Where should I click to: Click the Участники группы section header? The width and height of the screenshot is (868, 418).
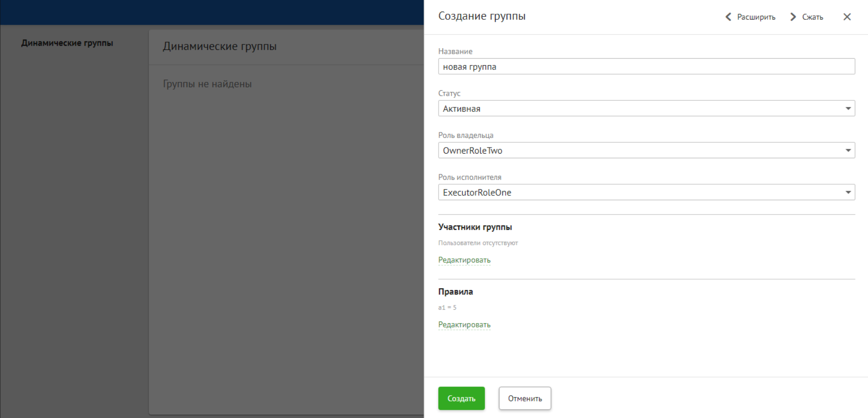tap(475, 227)
